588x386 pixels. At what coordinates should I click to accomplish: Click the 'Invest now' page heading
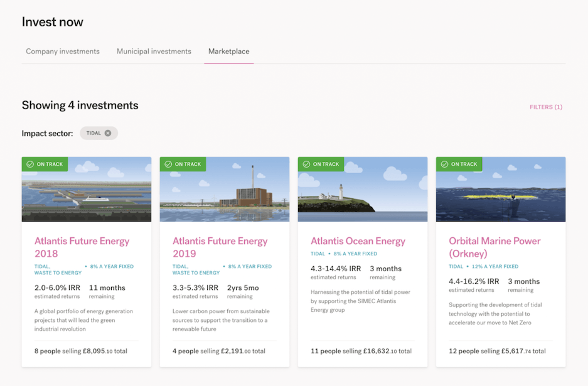click(x=53, y=22)
